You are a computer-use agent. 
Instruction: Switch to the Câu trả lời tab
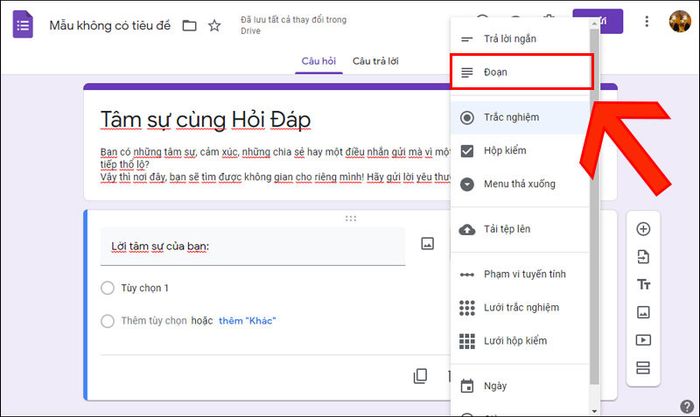coord(375,61)
